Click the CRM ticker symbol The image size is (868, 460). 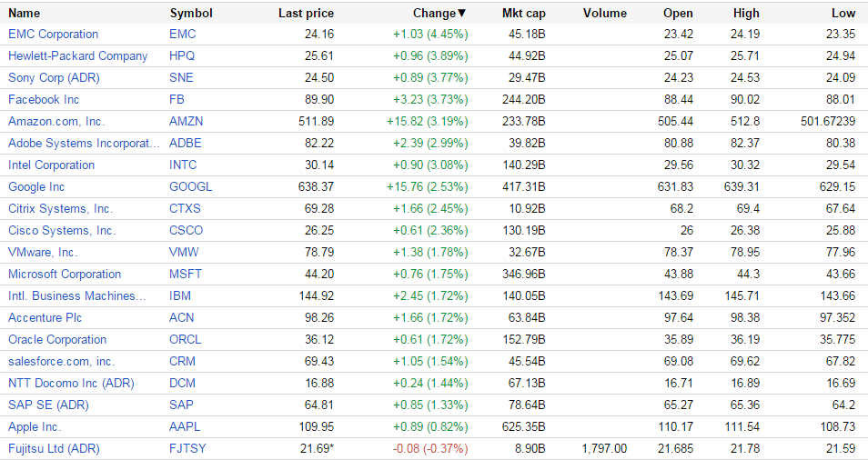183,362
